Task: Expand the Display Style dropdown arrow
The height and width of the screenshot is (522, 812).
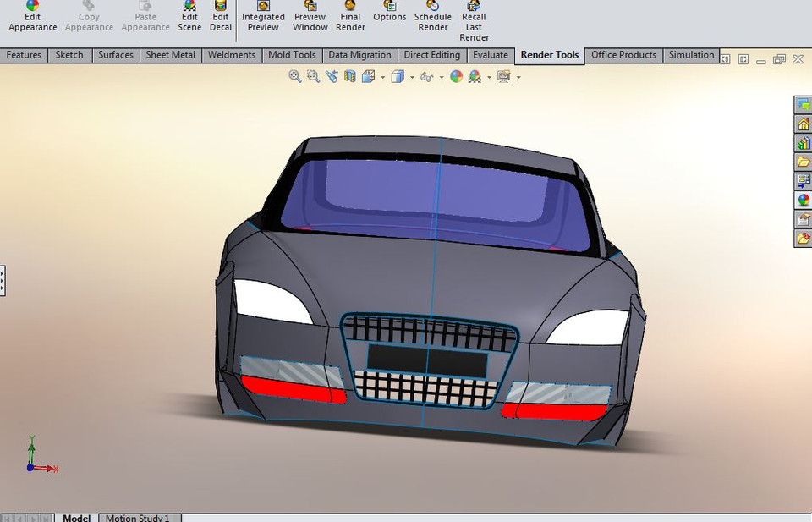Action: [x=412, y=78]
